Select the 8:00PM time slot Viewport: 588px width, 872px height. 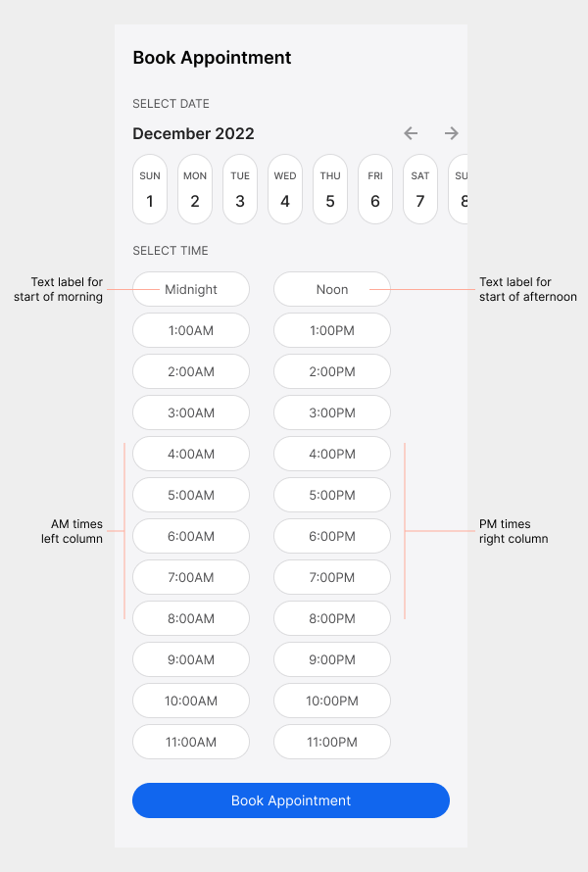point(331,618)
